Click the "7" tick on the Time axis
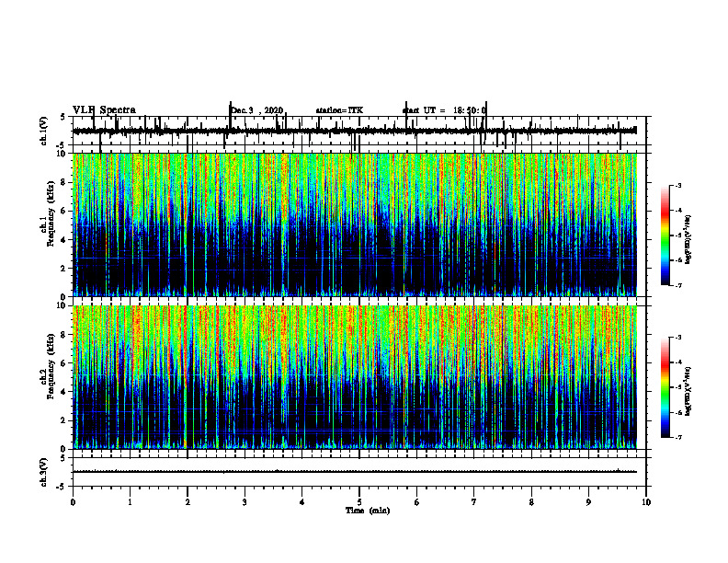728x563 pixels. (x=474, y=502)
